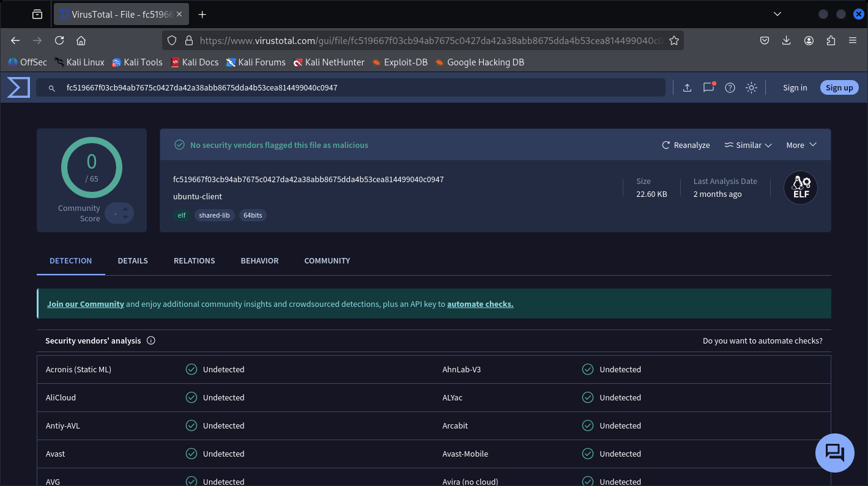
Task: Open the Kali Tools bookmark
Action: coord(137,62)
